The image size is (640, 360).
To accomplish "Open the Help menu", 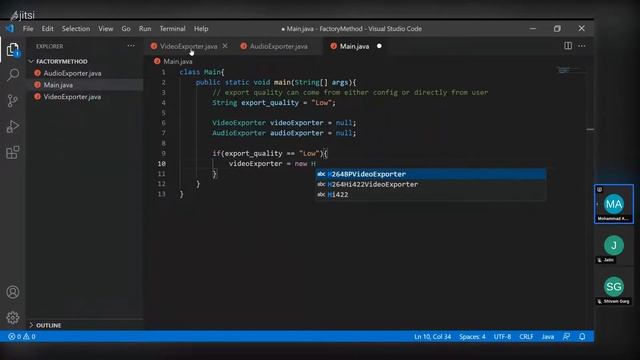I will coord(201,29).
